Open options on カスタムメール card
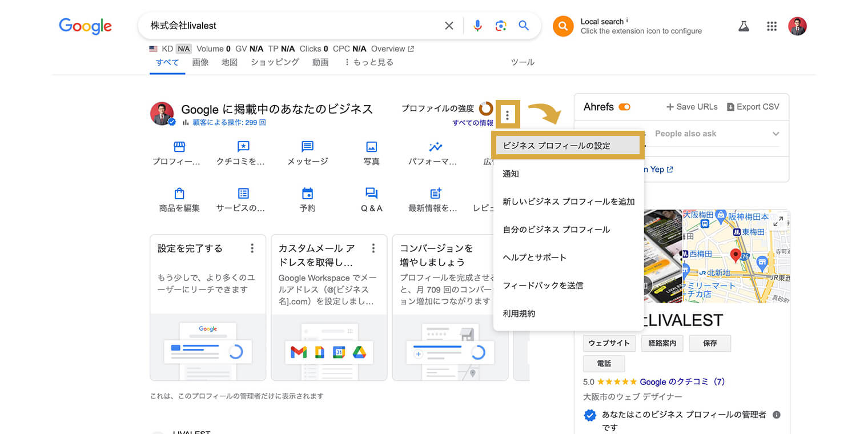868x434 pixels. (373, 248)
